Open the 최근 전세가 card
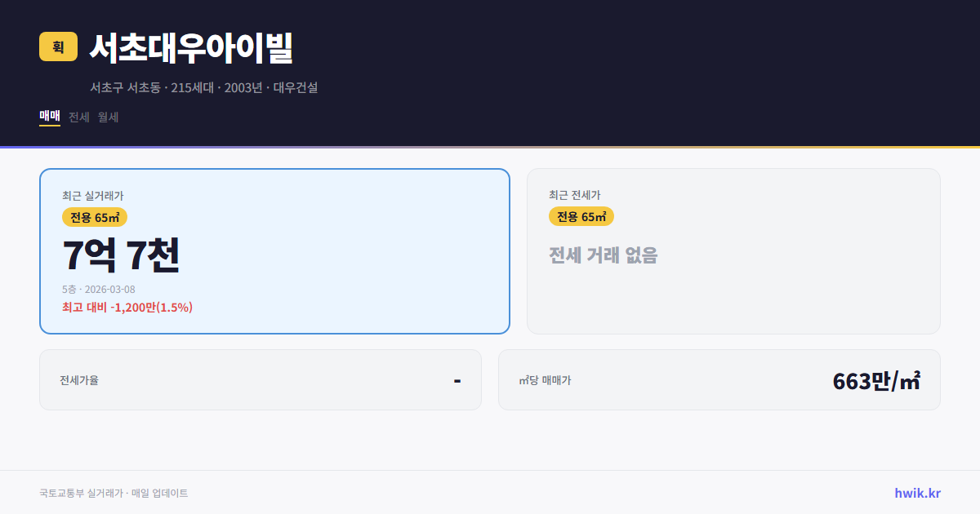The height and width of the screenshot is (514, 980). pyautogui.click(x=733, y=250)
